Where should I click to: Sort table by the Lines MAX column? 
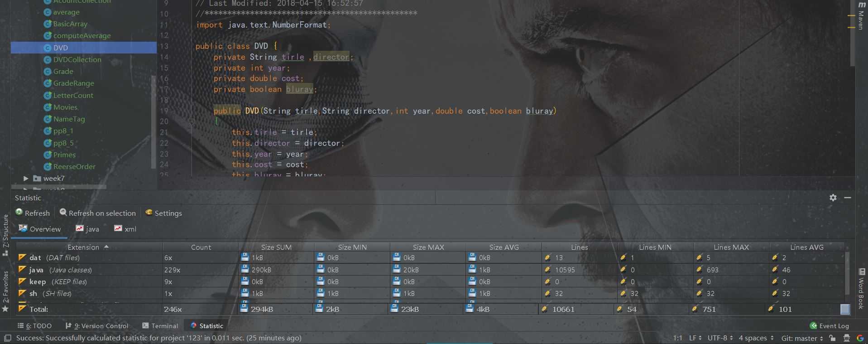(x=731, y=247)
